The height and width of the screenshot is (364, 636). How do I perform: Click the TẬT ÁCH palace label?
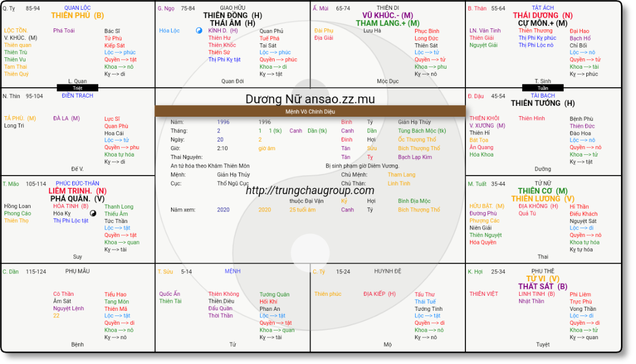click(x=543, y=8)
